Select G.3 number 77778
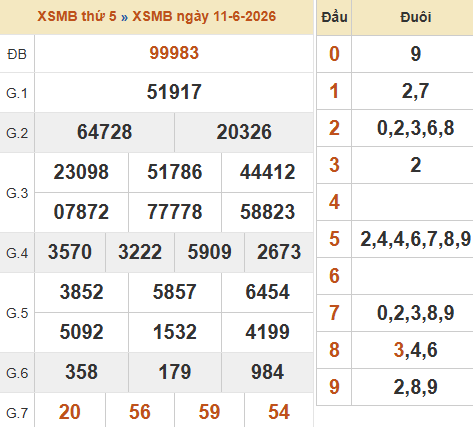Screen dimensions: 473x427 coord(175,212)
